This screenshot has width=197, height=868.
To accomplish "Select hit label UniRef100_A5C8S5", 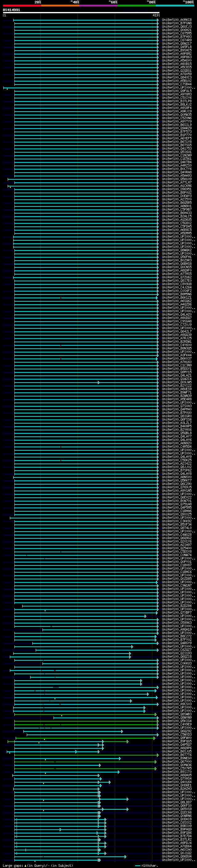I will 176,67.
